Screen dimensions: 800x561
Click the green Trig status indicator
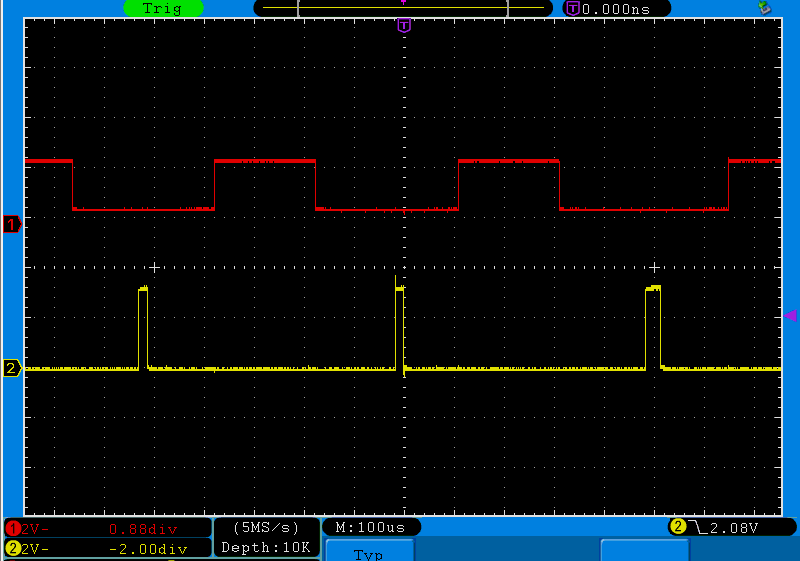point(163,8)
